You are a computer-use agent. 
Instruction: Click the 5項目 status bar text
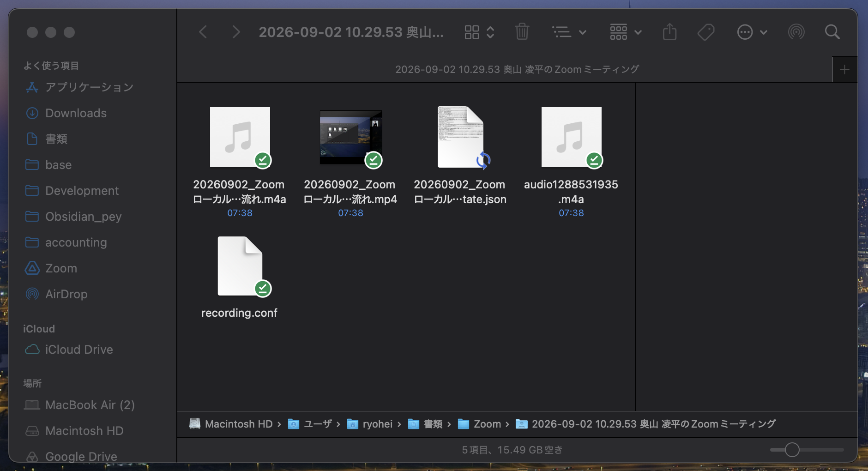click(x=512, y=450)
